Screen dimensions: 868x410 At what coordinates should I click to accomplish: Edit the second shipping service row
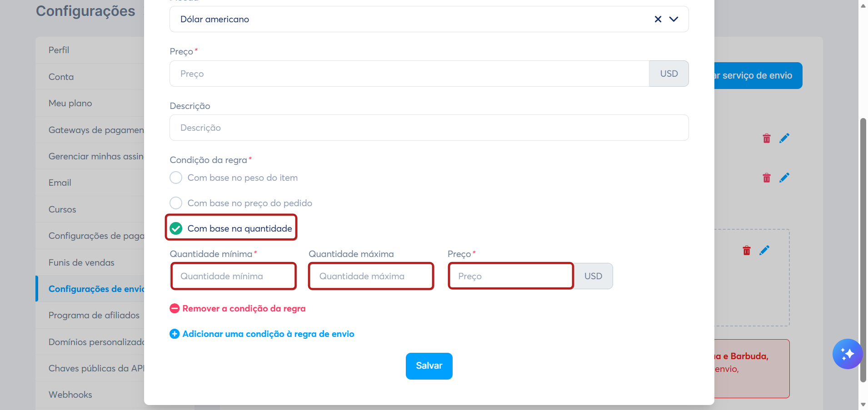[x=784, y=178]
